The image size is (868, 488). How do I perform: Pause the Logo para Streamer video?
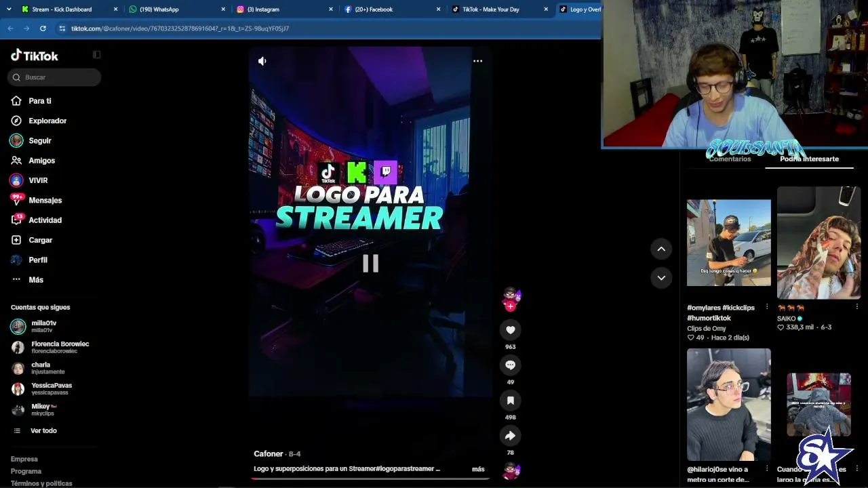(x=370, y=263)
